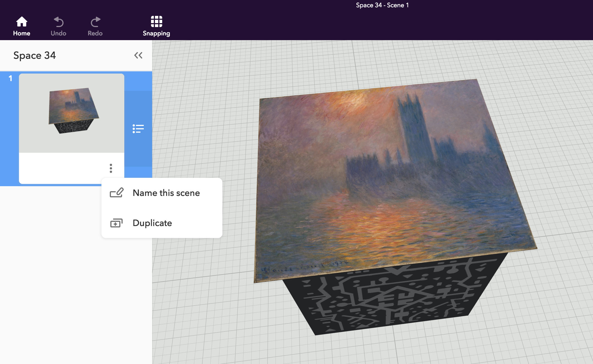Open Scene 1 three-dot options menu
Viewport: 593px width, 364px height.
tap(111, 168)
